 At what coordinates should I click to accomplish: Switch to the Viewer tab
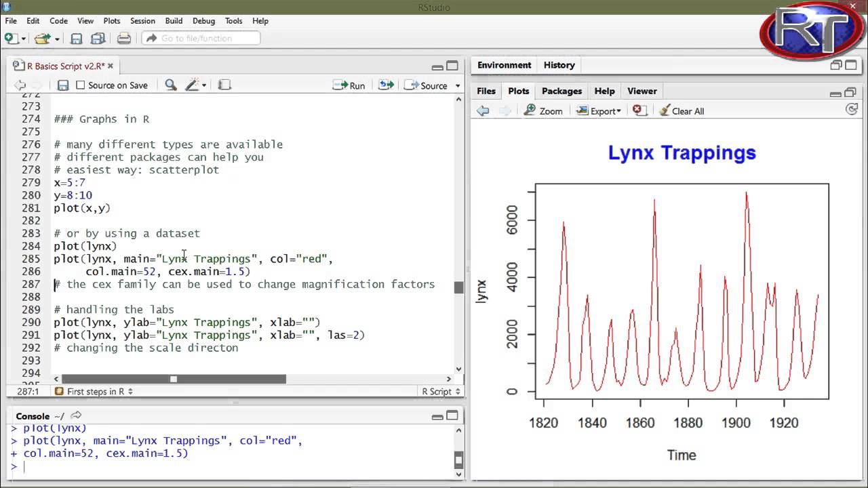click(642, 91)
